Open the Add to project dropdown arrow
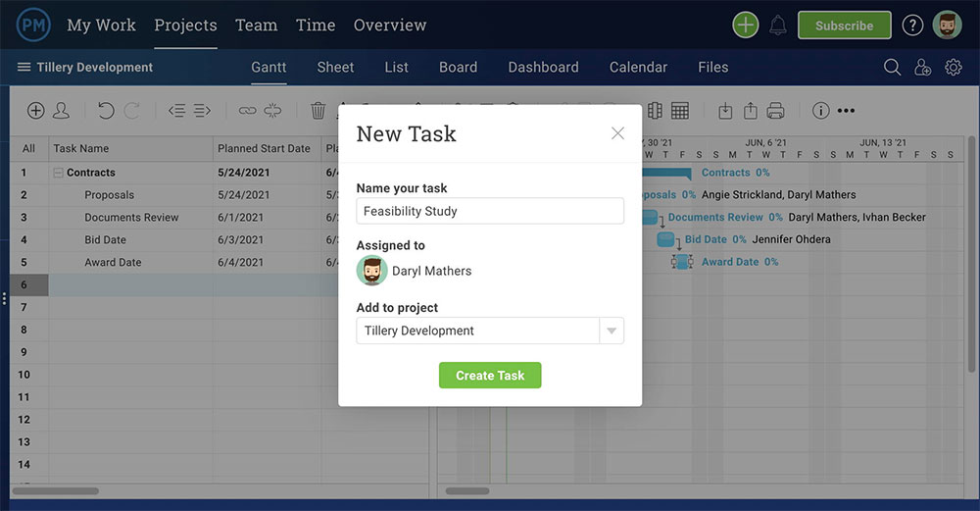This screenshot has width=980, height=511. (612, 331)
